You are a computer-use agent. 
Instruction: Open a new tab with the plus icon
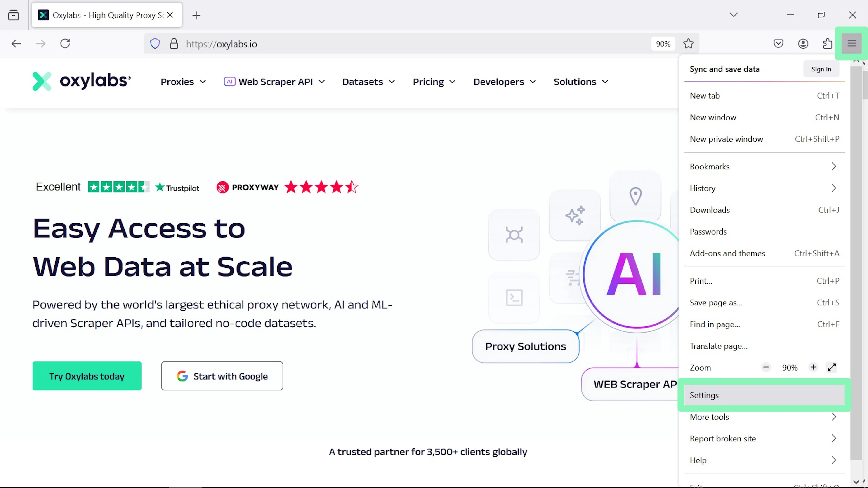click(196, 15)
